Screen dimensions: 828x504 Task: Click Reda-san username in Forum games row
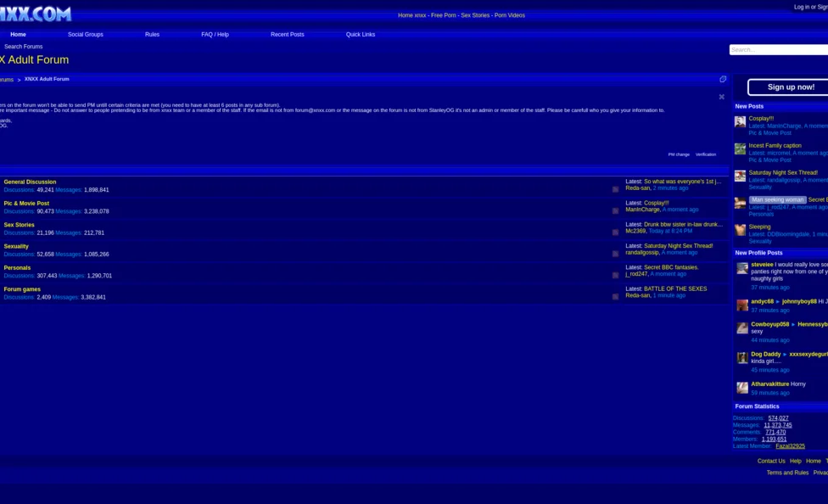[637, 295]
